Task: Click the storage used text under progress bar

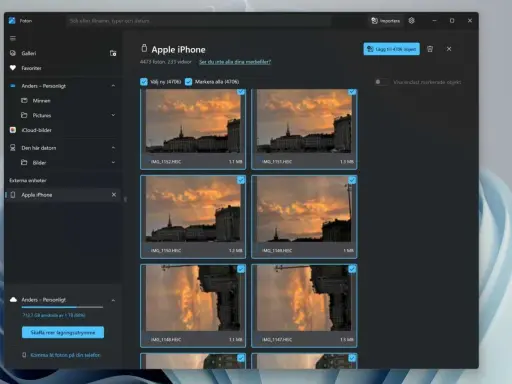Action: point(54,315)
